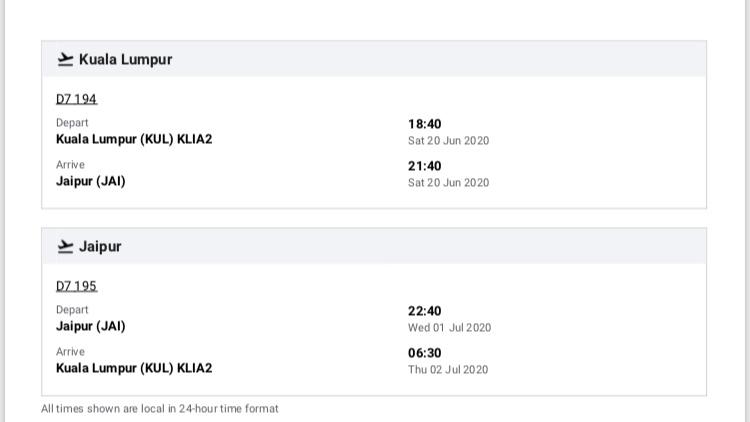The width and height of the screenshot is (750, 422).
Task: Click the Depart label under D7 194
Action: 72,123
